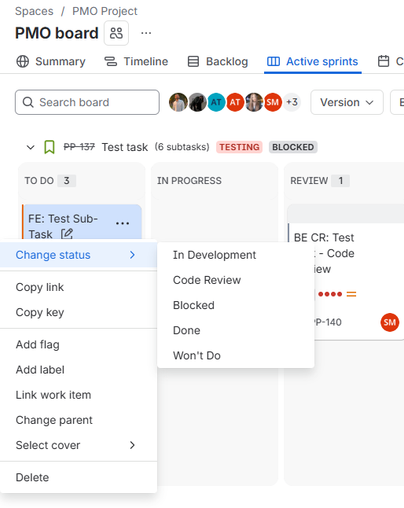Show the +3 additional assignees
The height and width of the screenshot is (508, 404).
click(292, 102)
